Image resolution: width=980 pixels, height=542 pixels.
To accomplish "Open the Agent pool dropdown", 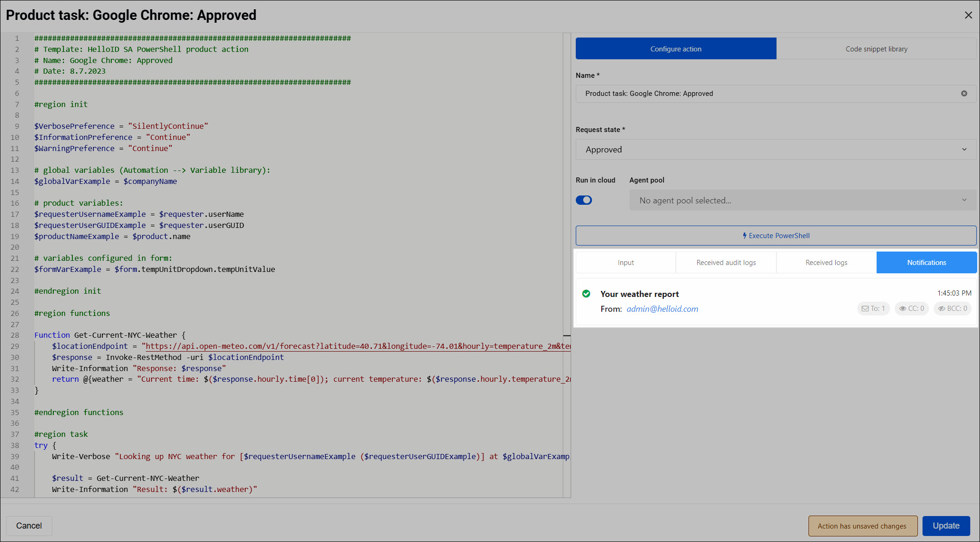I will click(803, 200).
